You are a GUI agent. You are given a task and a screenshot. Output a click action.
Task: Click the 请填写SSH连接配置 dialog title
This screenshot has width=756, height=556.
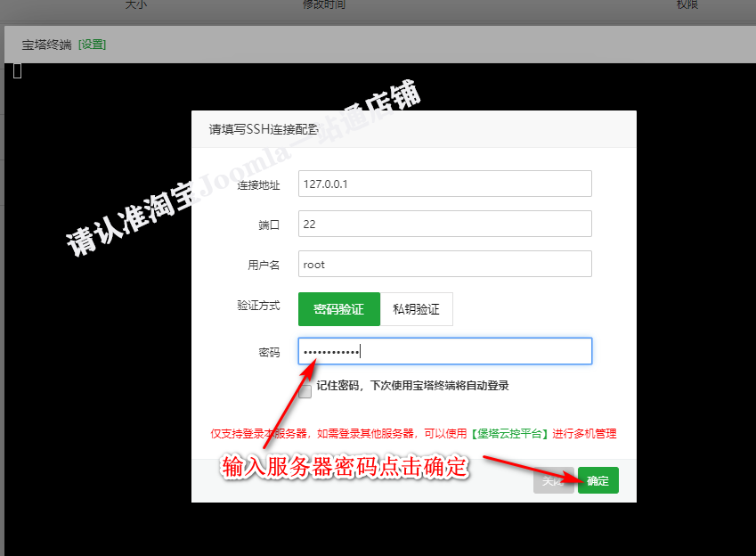(x=264, y=129)
